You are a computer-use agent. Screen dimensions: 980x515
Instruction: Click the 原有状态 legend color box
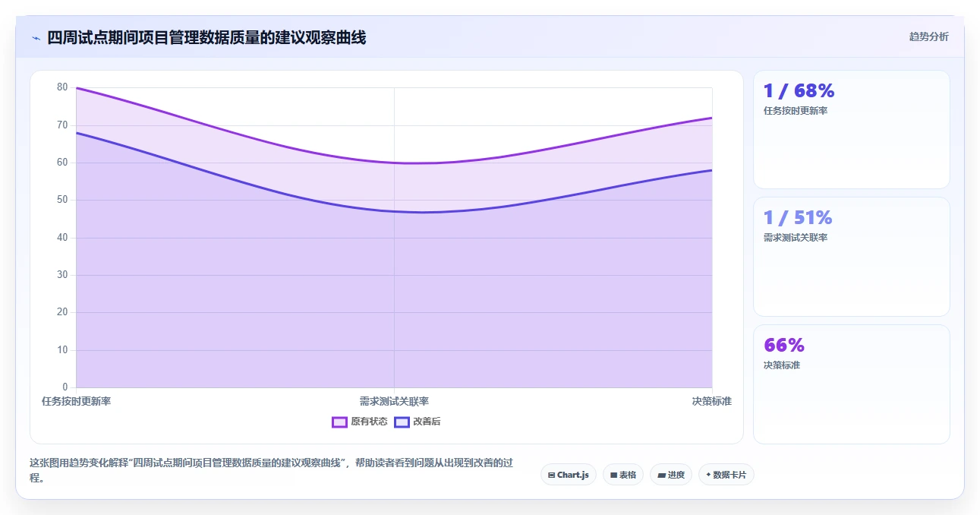click(339, 422)
